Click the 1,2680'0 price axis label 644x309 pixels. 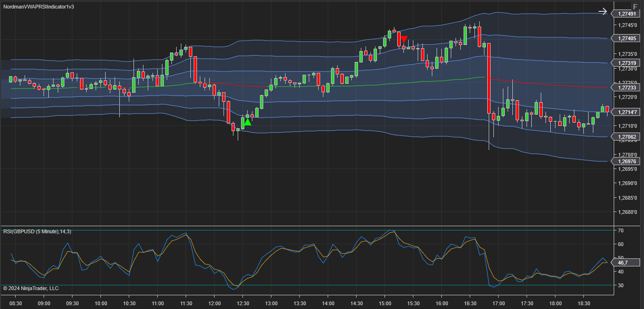pos(627,212)
